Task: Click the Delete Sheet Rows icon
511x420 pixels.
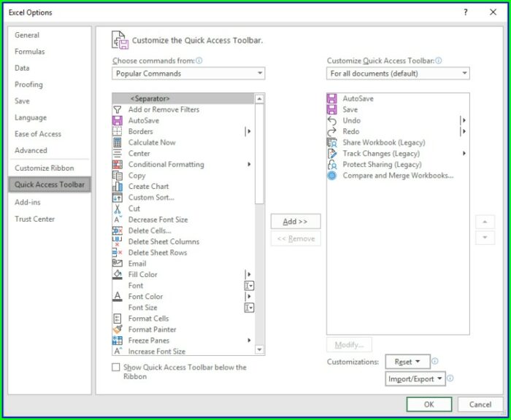Action: click(x=117, y=252)
